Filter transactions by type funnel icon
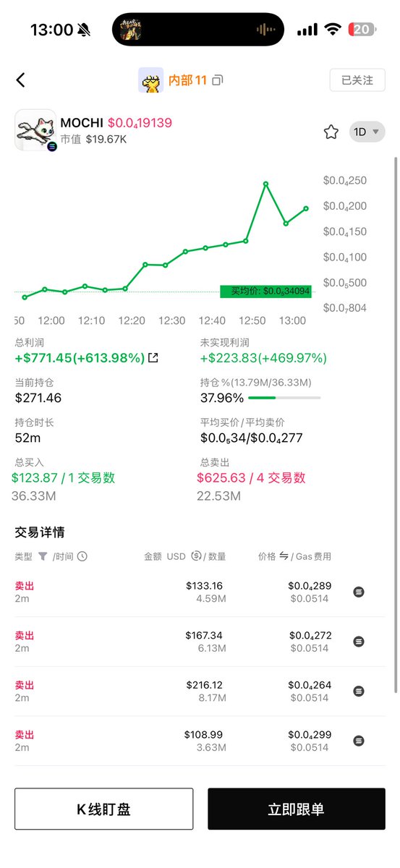400x868 pixels. point(43,556)
